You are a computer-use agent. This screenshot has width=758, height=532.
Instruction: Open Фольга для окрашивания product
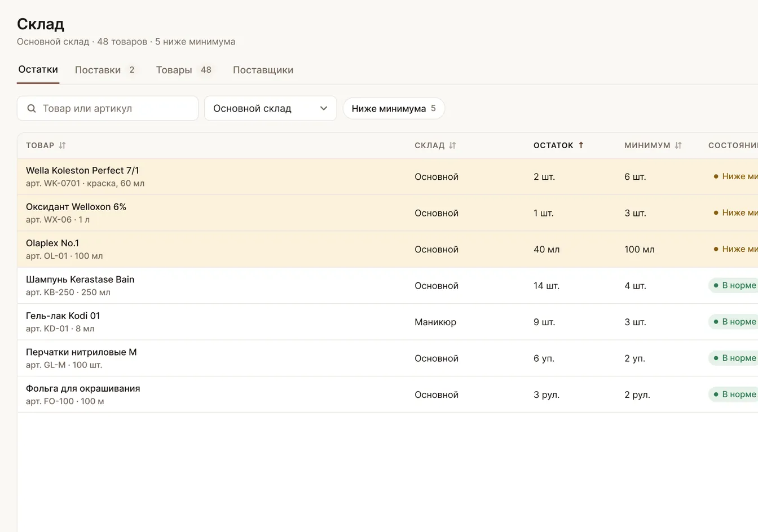[83, 388]
